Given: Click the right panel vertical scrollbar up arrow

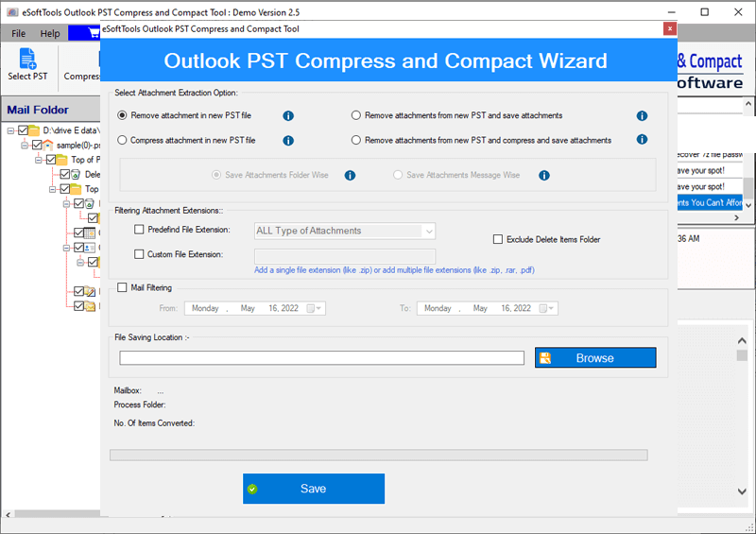Looking at the screenshot, I should tap(742, 341).
